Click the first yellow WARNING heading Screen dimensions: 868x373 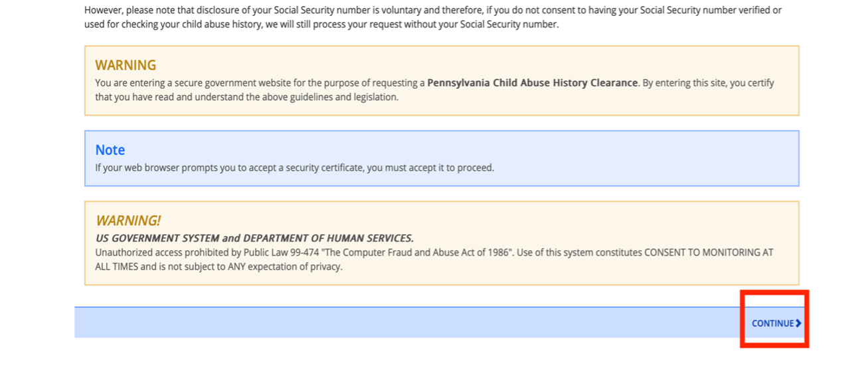(x=126, y=65)
